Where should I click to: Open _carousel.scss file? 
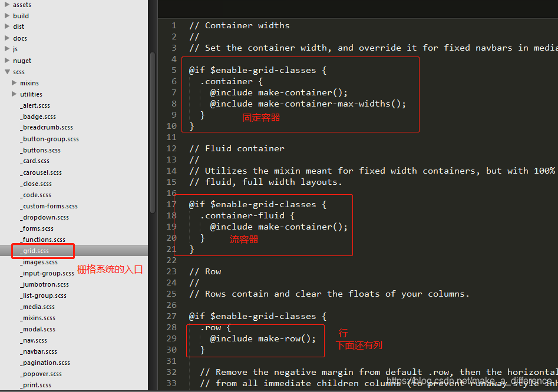pyautogui.click(x=41, y=172)
